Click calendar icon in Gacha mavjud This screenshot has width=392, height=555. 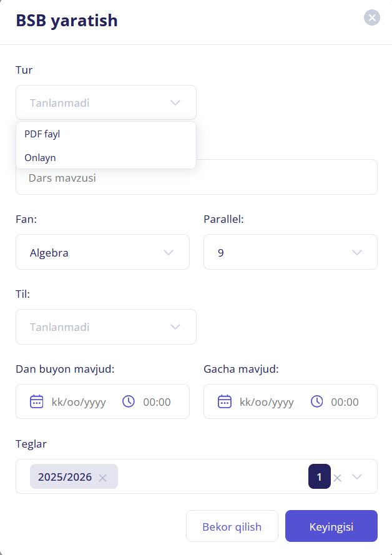coord(225,401)
